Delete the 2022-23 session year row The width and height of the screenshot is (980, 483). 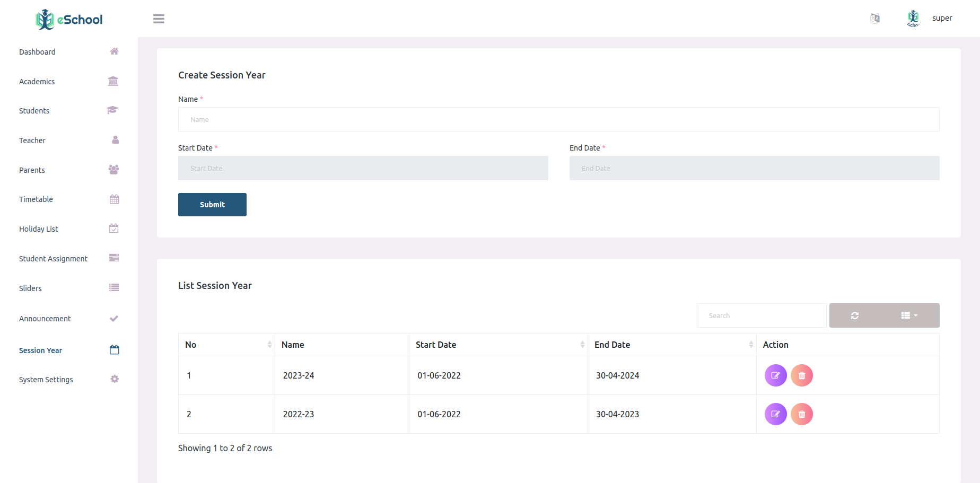click(801, 414)
